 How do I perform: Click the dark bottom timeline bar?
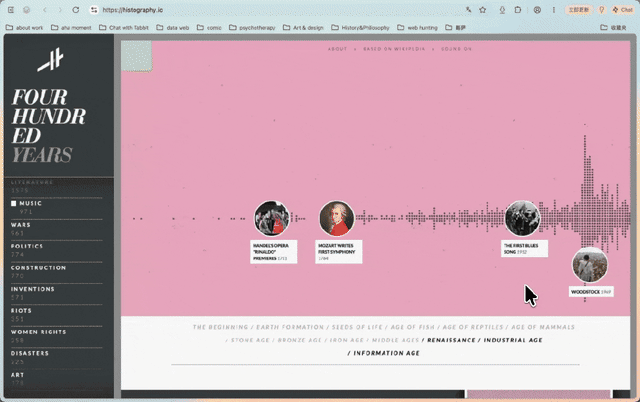click(292, 393)
